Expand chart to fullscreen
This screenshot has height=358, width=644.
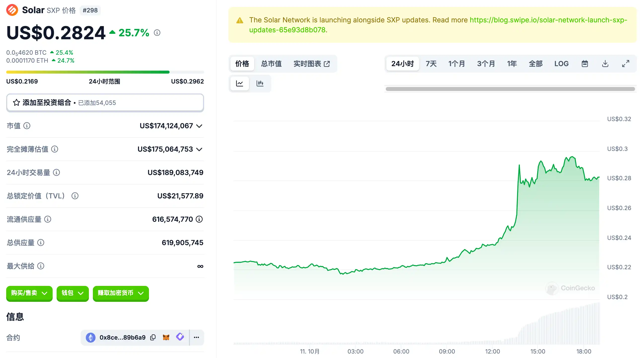click(x=625, y=64)
